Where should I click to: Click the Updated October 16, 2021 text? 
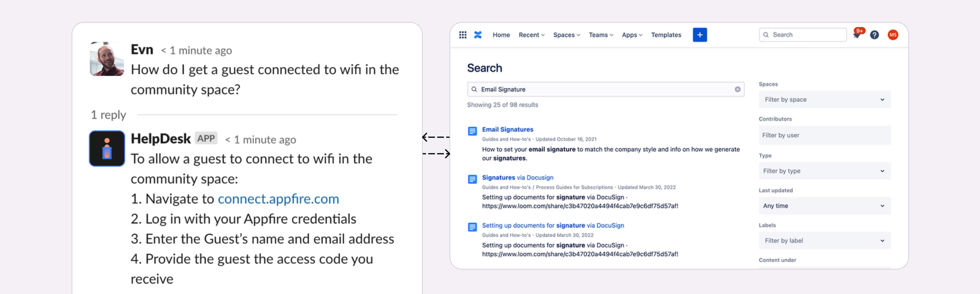pyautogui.click(x=566, y=139)
